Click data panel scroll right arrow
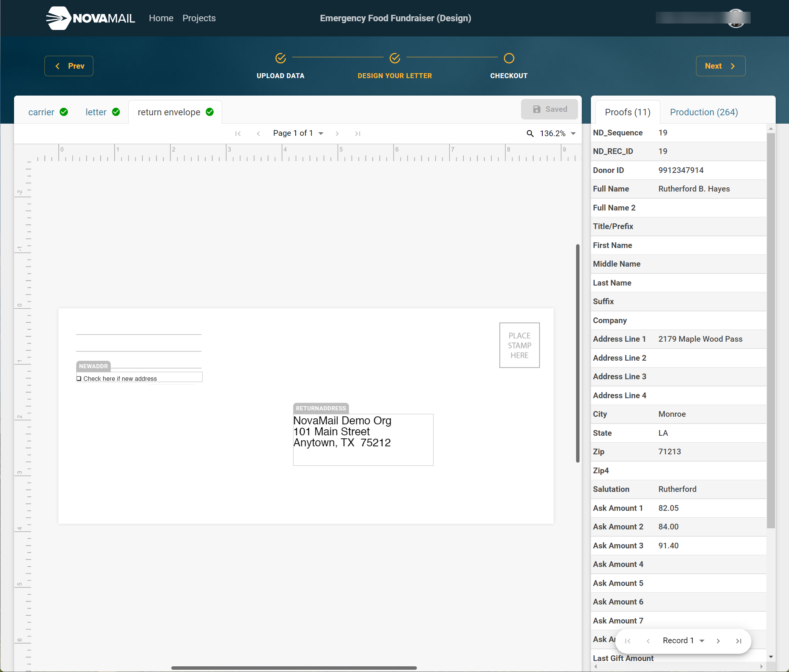 click(x=761, y=666)
